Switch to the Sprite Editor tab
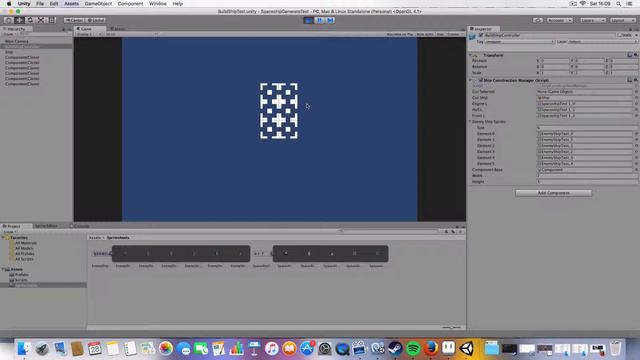The image size is (640, 360). (46, 226)
